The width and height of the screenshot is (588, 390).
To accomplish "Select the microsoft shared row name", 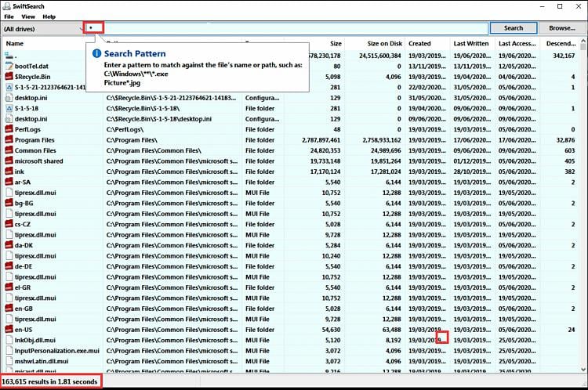I will (38, 161).
